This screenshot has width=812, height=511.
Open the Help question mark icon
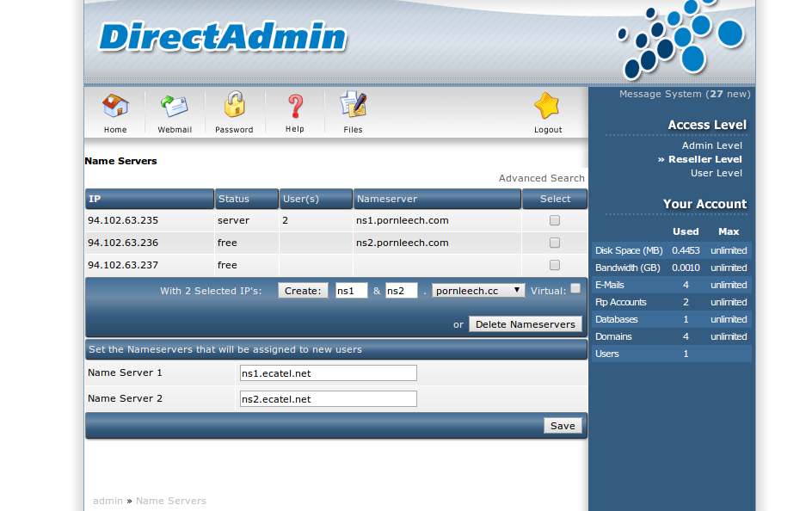point(295,106)
